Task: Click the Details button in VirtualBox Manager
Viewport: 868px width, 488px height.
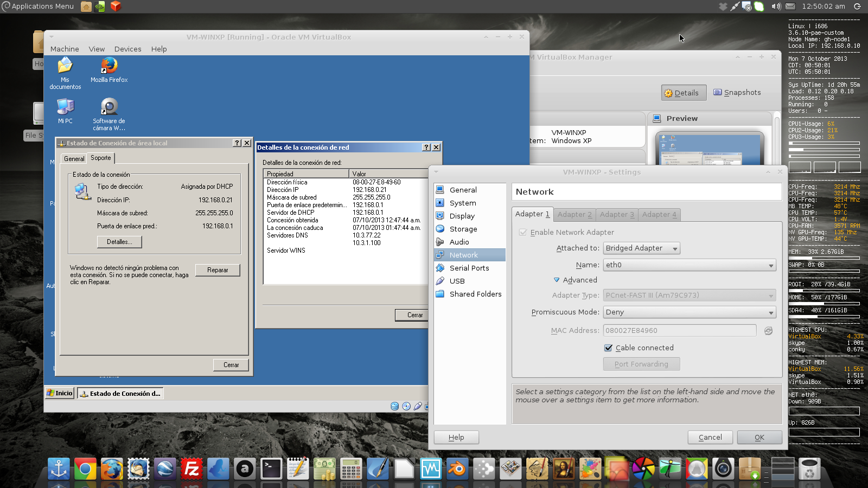Action: (684, 93)
